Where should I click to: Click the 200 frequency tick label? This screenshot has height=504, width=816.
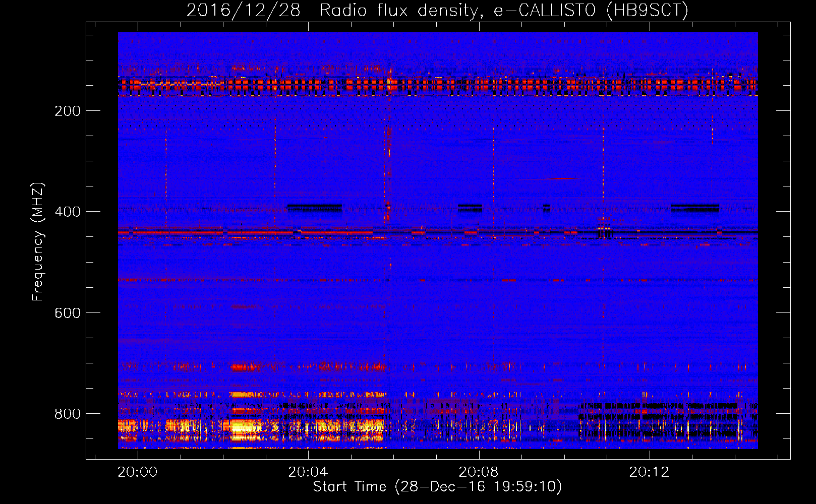coord(68,111)
